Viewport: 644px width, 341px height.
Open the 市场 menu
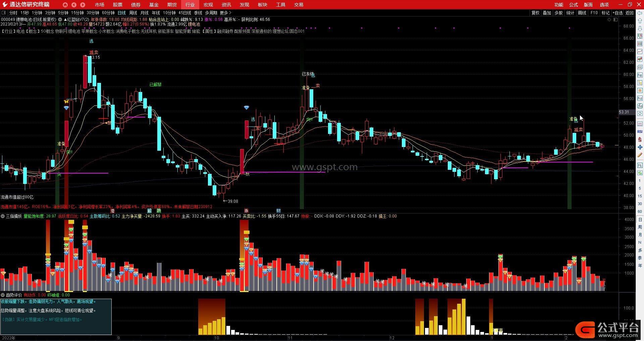99,5
